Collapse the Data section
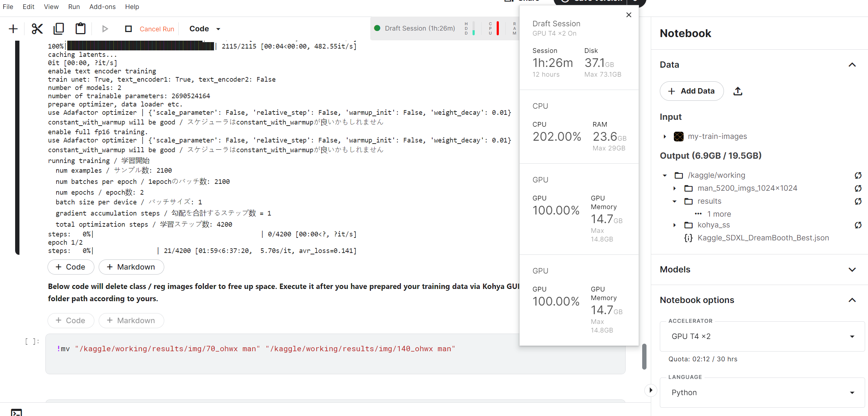This screenshot has width=868, height=416. pyautogui.click(x=852, y=65)
